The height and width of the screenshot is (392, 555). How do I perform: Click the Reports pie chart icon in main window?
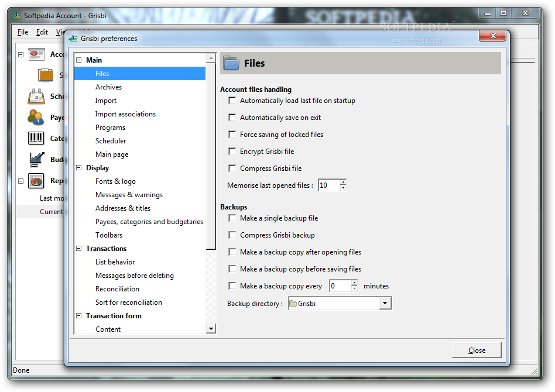(x=36, y=181)
